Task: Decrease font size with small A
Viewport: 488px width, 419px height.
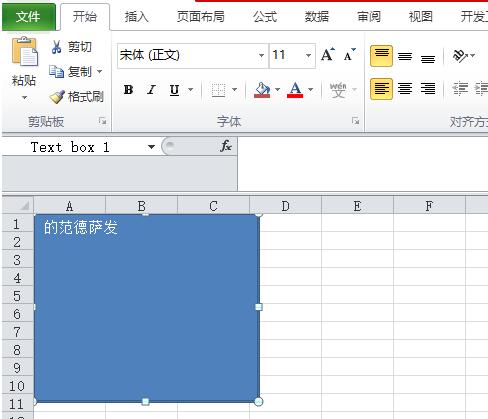Action: [349, 55]
